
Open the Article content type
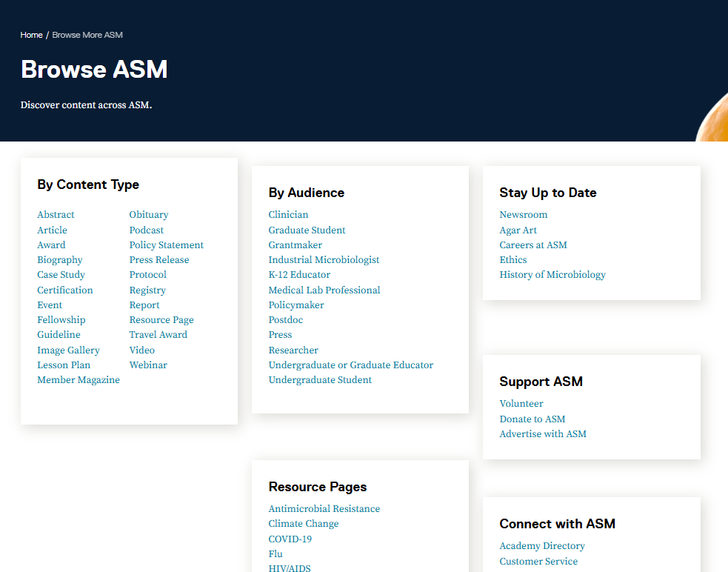(x=52, y=230)
